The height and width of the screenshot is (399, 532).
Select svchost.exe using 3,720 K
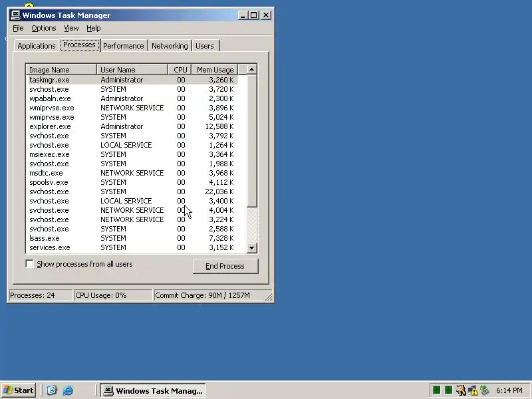click(x=132, y=89)
